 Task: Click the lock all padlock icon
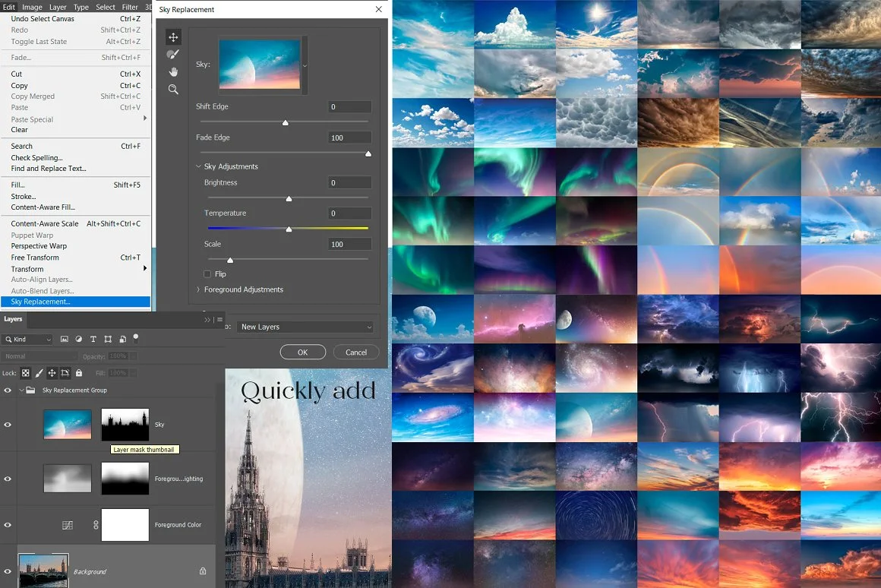79,373
